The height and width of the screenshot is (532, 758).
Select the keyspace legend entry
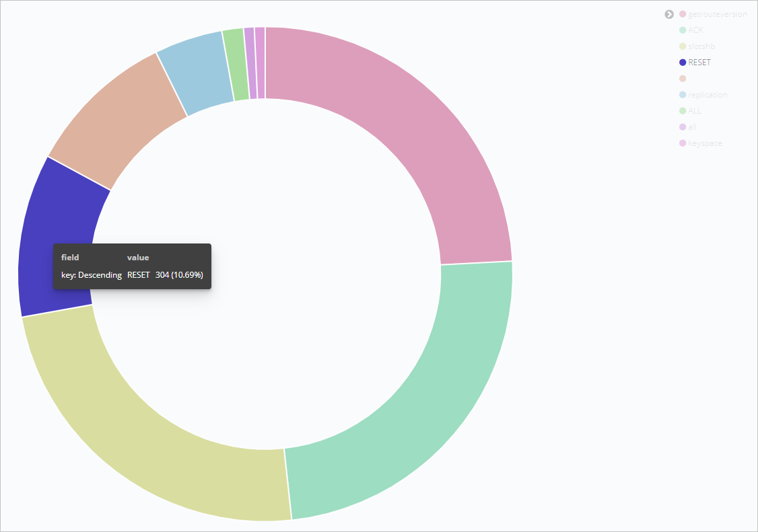(701, 143)
